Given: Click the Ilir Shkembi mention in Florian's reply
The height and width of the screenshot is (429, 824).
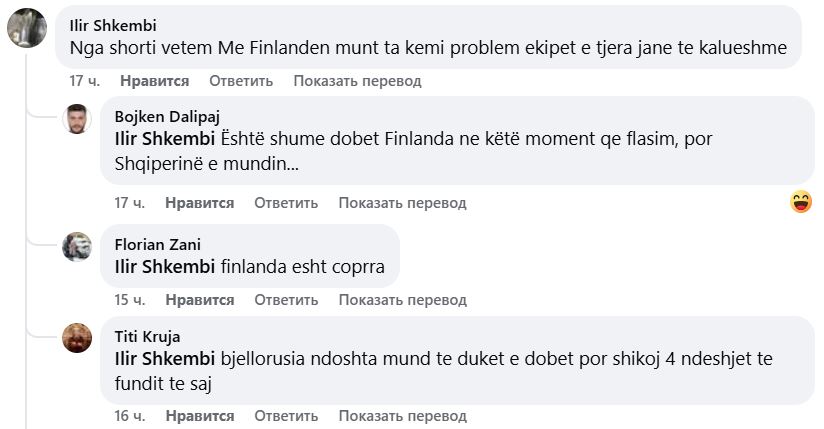Looking at the screenshot, I should tap(165, 267).
